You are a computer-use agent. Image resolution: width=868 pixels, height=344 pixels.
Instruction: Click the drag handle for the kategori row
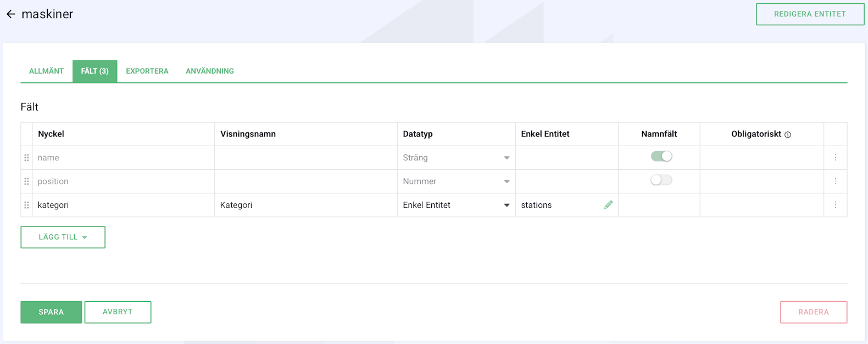pyautogui.click(x=26, y=205)
